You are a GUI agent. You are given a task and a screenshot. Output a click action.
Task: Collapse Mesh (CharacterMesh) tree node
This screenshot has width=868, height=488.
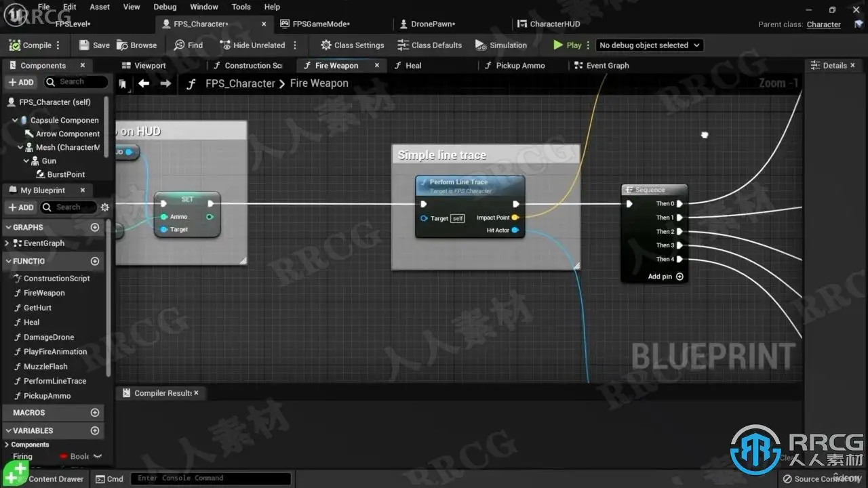click(20, 148)
